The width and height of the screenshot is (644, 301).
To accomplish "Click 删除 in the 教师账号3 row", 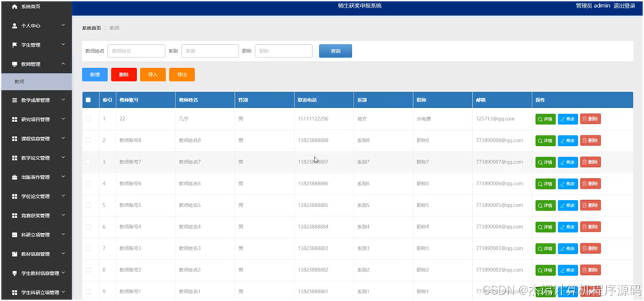I will (x=590, y=248).
